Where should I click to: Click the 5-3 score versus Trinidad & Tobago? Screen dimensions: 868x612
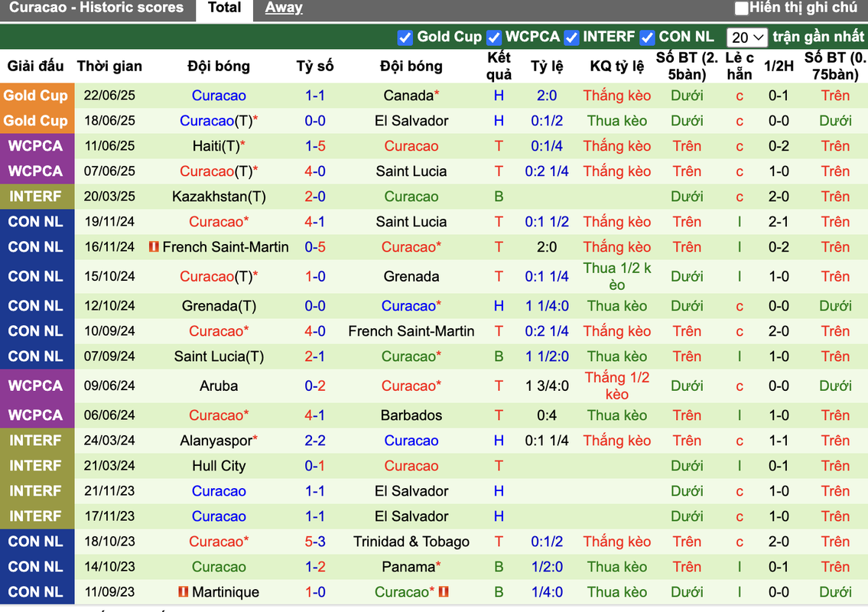pyautogui.click(x=315, y=541)
